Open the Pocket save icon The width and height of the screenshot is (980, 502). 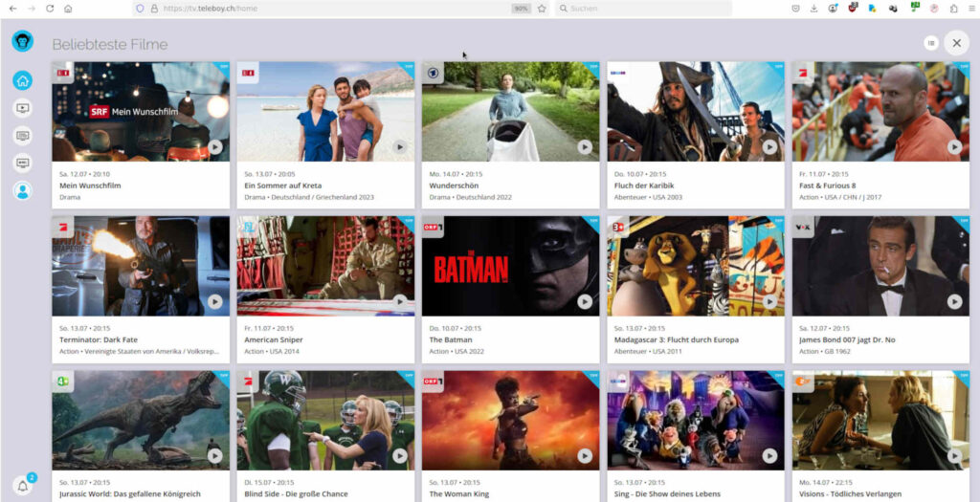pos(795,8)
